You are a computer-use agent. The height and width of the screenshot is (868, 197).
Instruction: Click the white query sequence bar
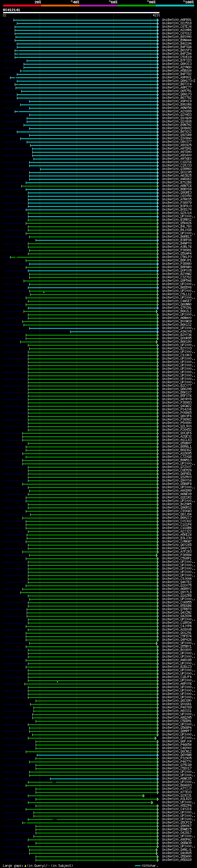tap(81, 12)
